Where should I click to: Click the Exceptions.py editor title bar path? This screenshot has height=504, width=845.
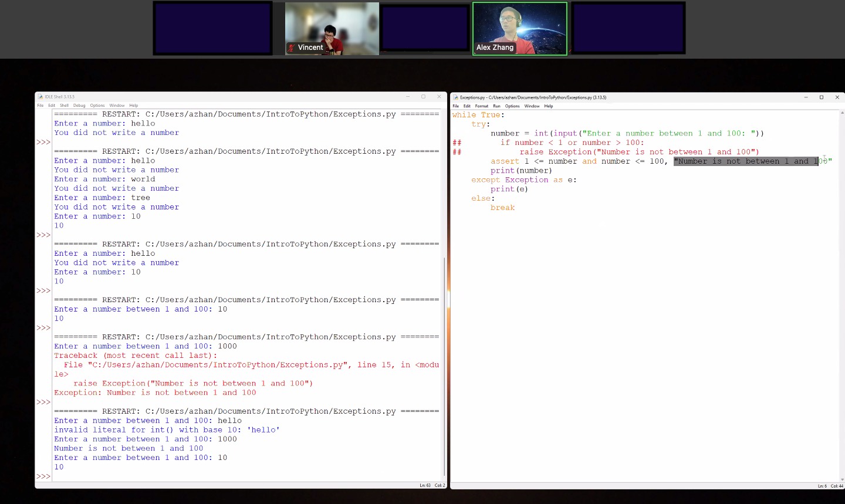[x=533, y=97]
